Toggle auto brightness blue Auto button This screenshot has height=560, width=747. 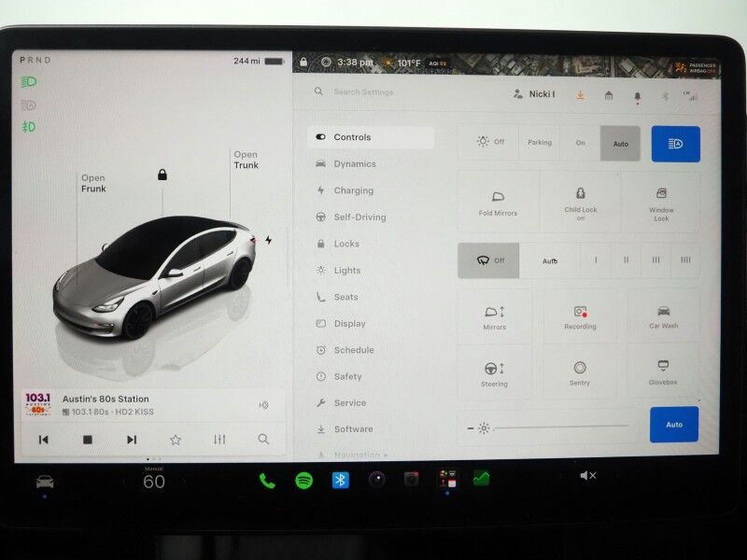click(673, 425)
